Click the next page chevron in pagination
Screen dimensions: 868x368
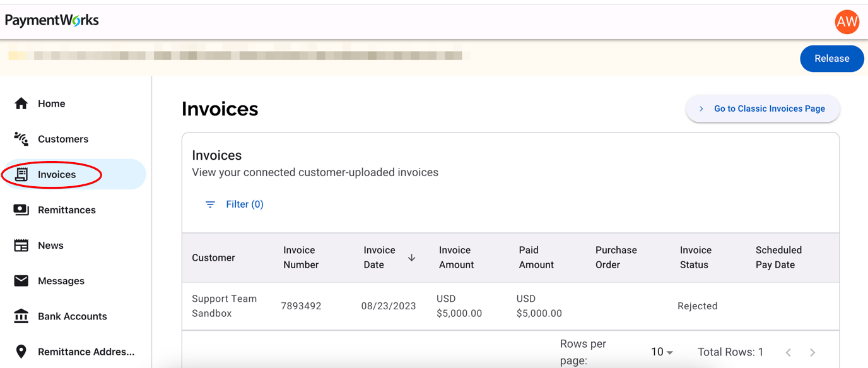click(x=812, y=352)
